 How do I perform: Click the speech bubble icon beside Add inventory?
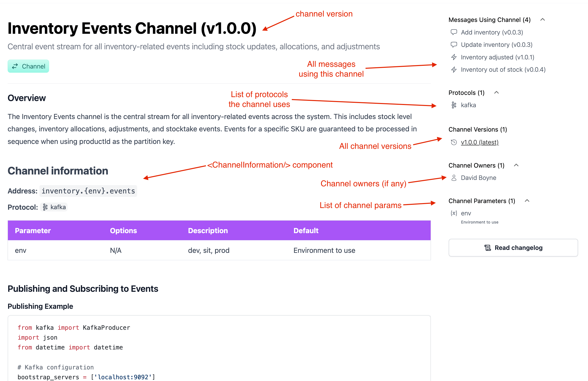click(454, 32)
